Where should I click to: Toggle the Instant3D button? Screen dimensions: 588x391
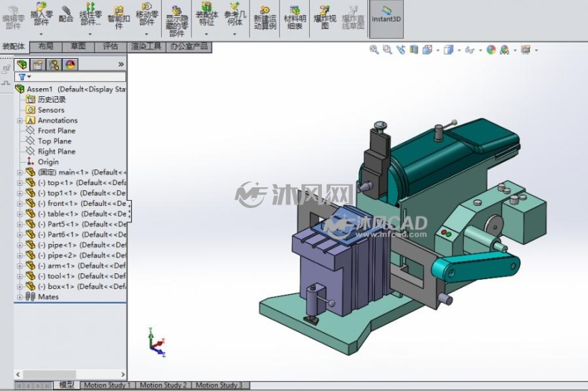(387, 19)
